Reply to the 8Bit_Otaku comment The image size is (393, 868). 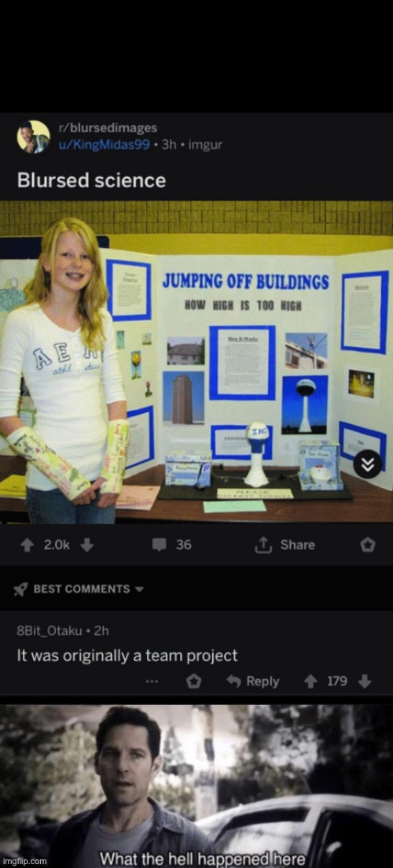(254, 681)
